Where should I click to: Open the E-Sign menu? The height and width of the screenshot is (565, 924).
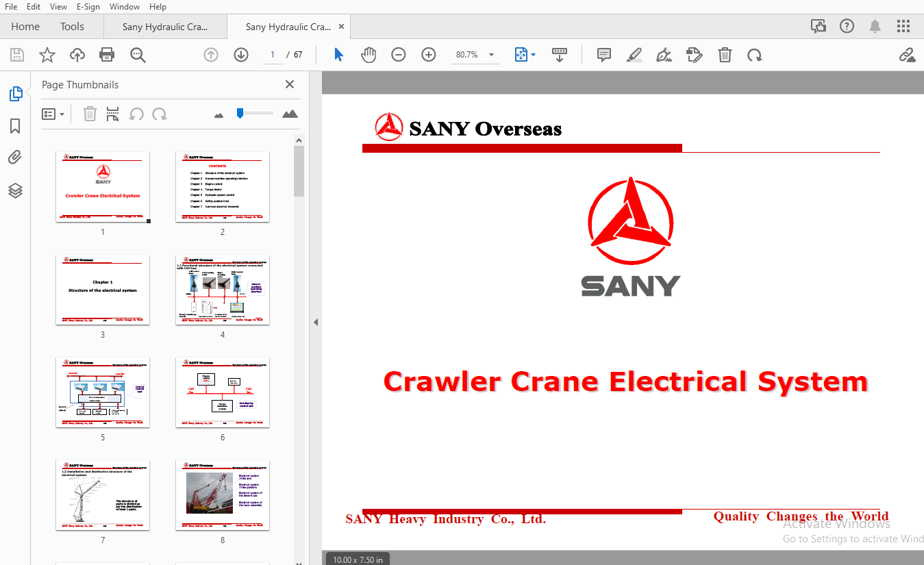point(88,6)
